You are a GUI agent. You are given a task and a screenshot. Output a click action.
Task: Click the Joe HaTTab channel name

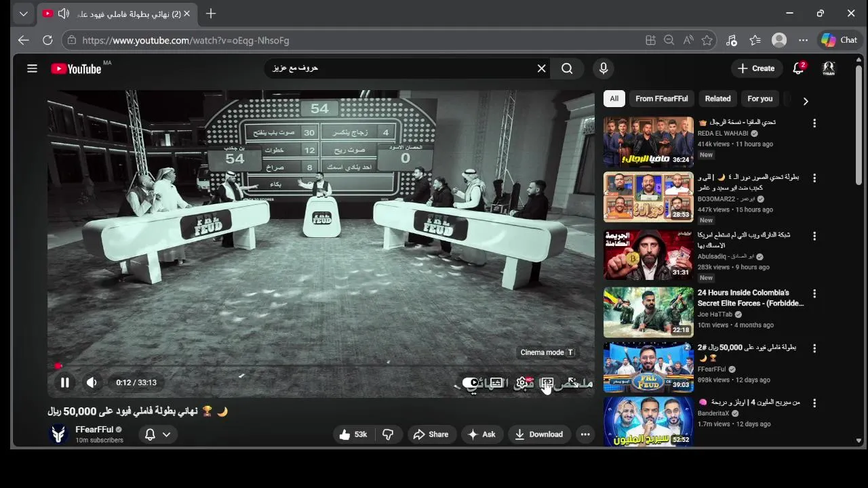pos(715,314)
